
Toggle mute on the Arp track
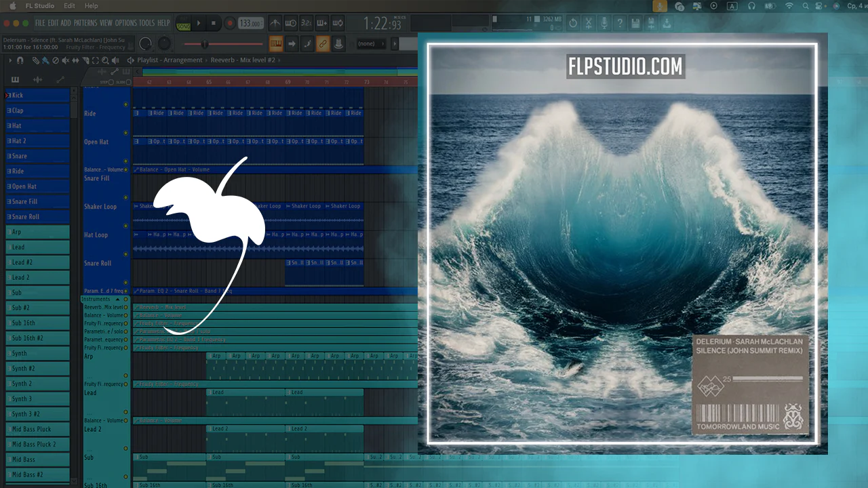tap(125, 375)
